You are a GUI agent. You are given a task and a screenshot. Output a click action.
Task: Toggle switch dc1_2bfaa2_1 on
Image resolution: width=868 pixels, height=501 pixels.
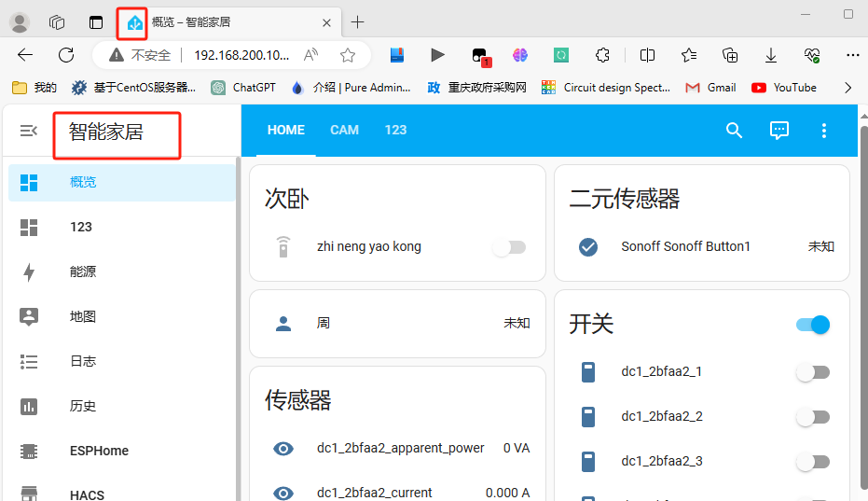[813, 372]
